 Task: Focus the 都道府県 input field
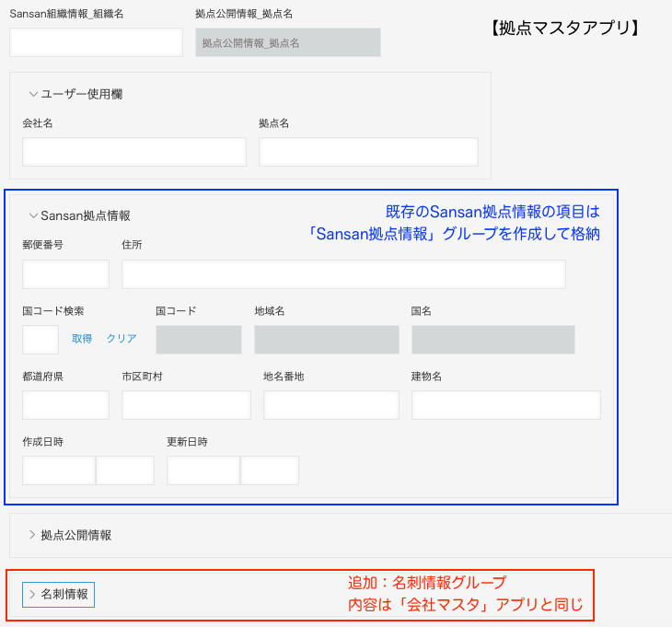(65, 405)
